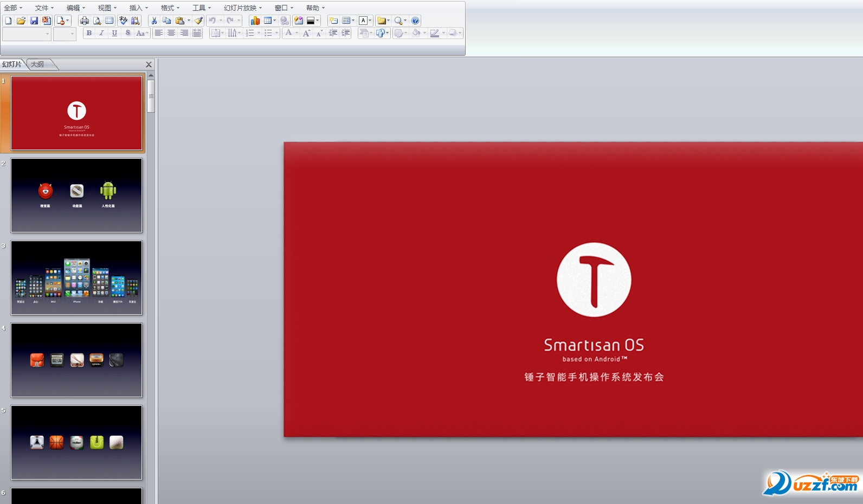Click the font color A button
The width and height of the screenshot is (863, 504).
click(289, 33)
